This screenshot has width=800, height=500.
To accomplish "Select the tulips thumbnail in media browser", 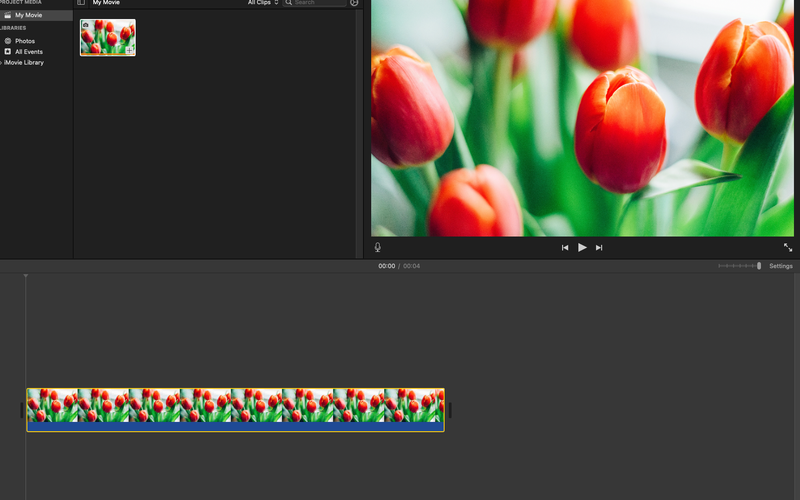I will [x=108, y=37].
